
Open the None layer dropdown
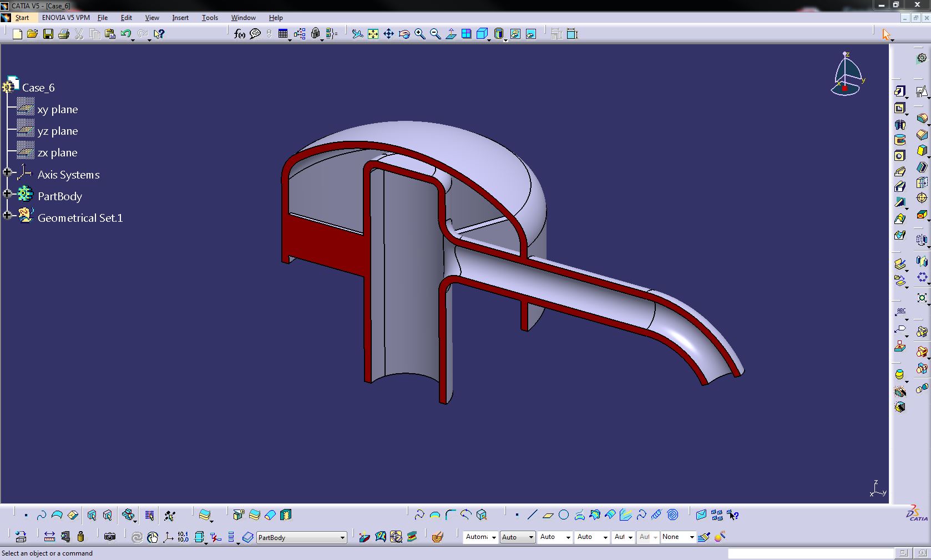[677, 537]
